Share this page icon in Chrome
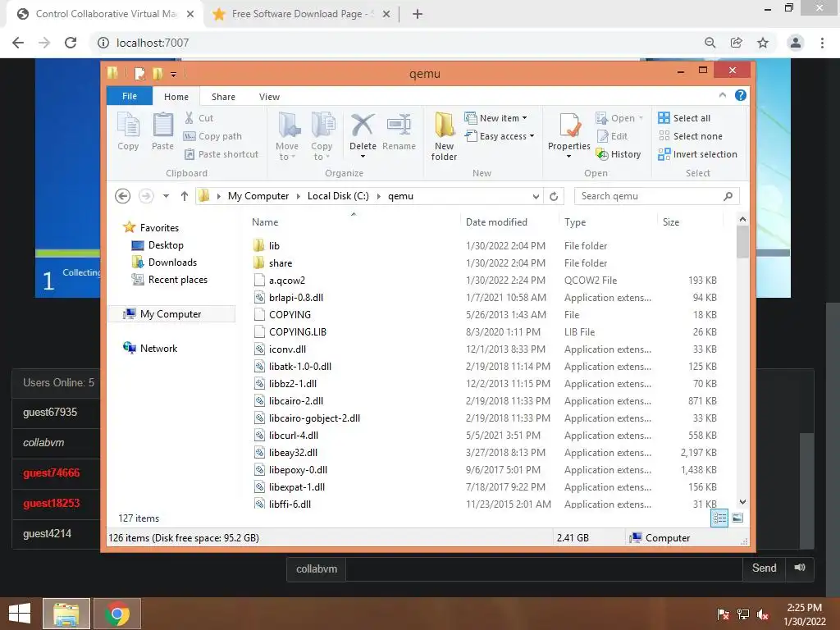The width and height of the screenshot is (840, 630). [x=737, y=43]
